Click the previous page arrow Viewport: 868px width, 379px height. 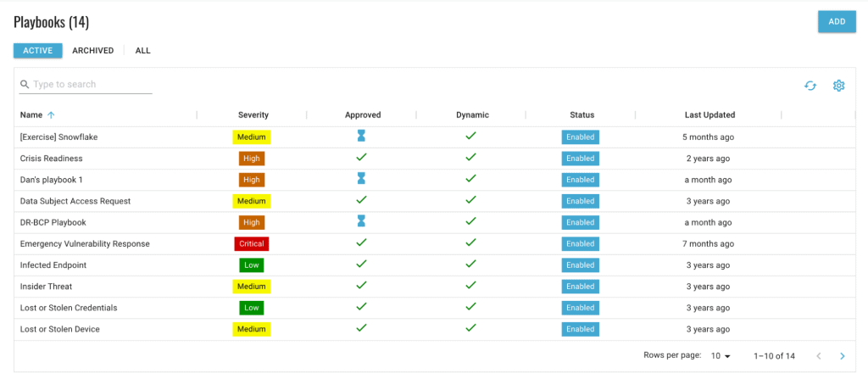pos(819,356)
